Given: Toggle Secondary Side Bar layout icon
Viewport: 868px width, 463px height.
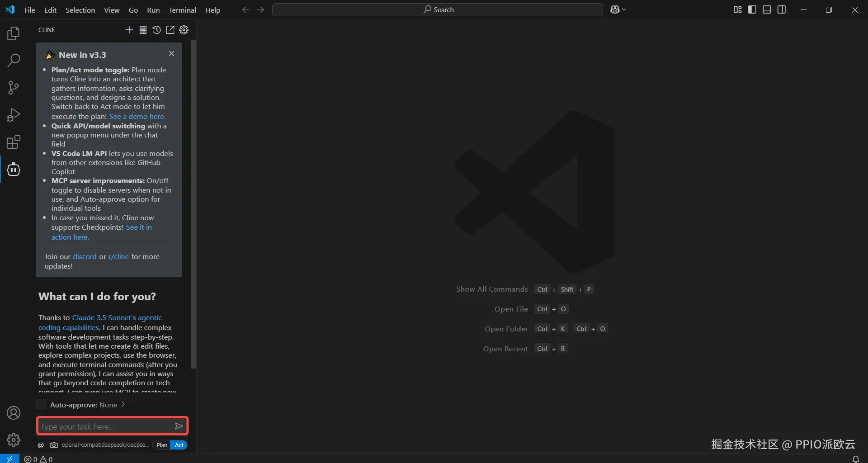Looking at the screenshot, I should pyautogui.click(x=782, y=9).
